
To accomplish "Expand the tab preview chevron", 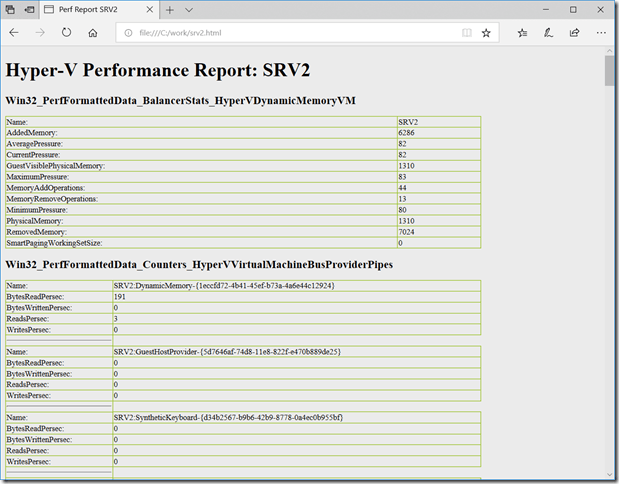I will (189, 10).
